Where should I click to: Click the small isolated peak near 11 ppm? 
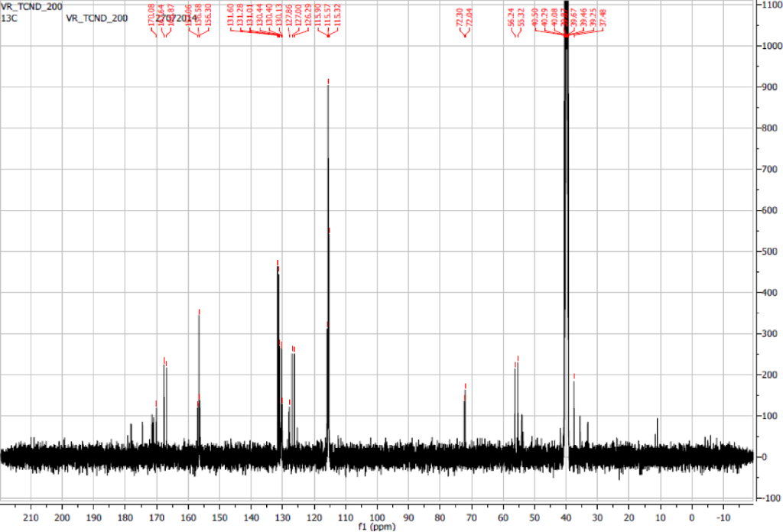pos(657,433)
